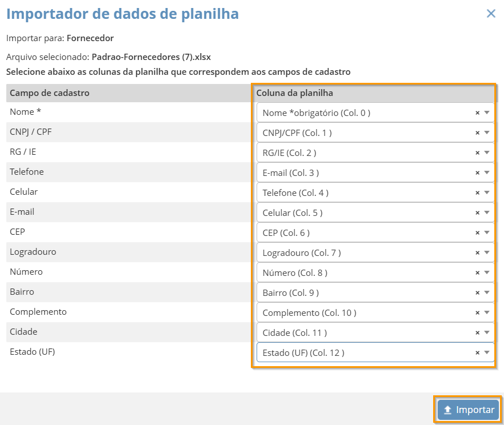The height and width of the screenshot is (425, 504).
Task: Expand the Número (Col. 8) dropdown arrow
Action: pyautogui.click(x=487, y=273)
